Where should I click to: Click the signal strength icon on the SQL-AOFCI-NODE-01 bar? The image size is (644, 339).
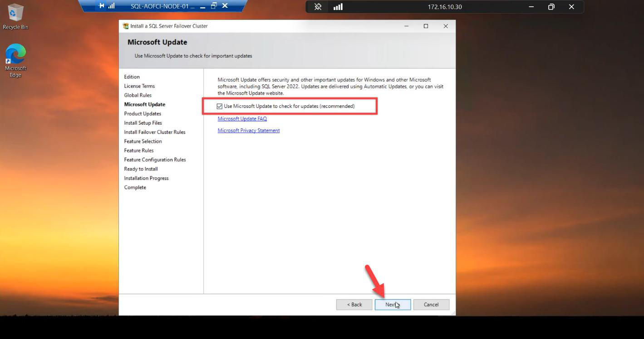(112, 6)
